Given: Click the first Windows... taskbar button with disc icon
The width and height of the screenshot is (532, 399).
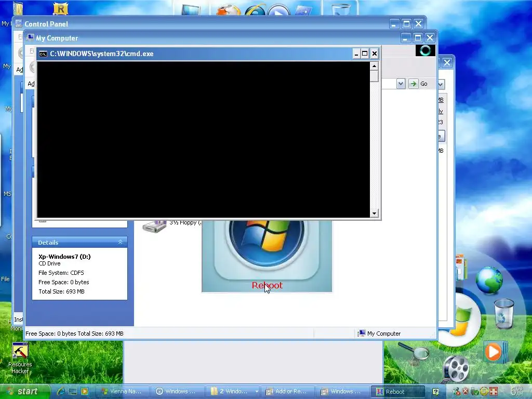Looking at the screenshot, I should coord(178,391).
